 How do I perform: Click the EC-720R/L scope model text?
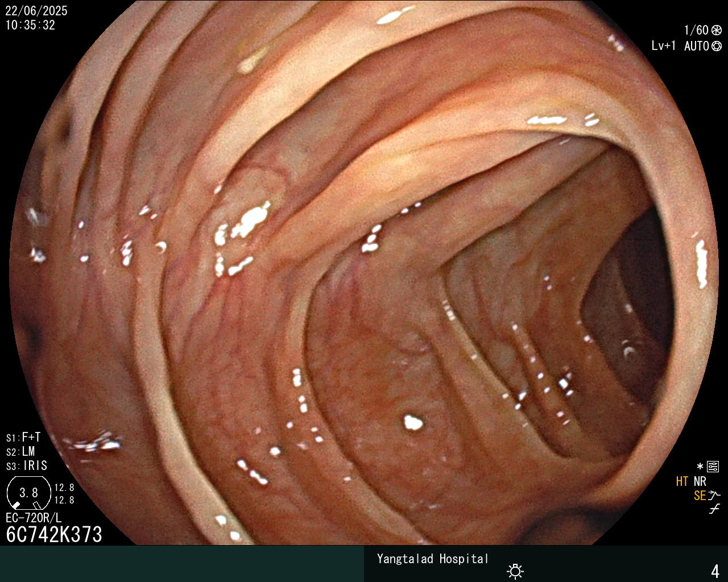[x=34, y=518]
